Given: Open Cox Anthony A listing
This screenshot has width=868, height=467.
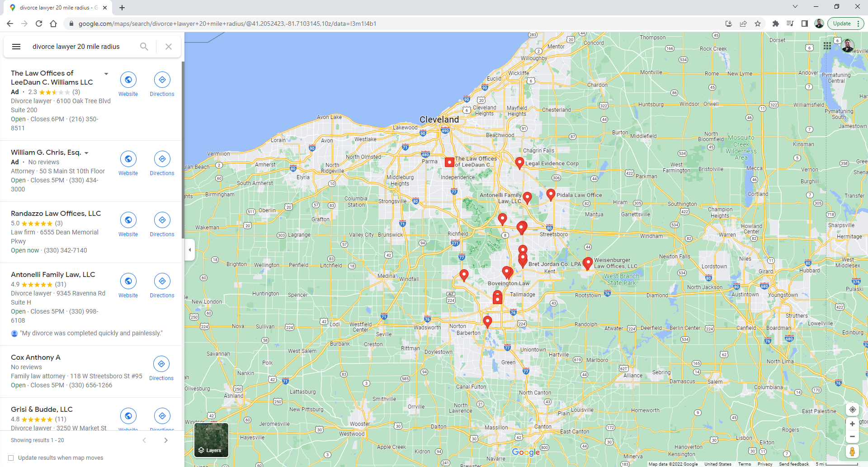Looking at the screenshot, I should (36, 357).
